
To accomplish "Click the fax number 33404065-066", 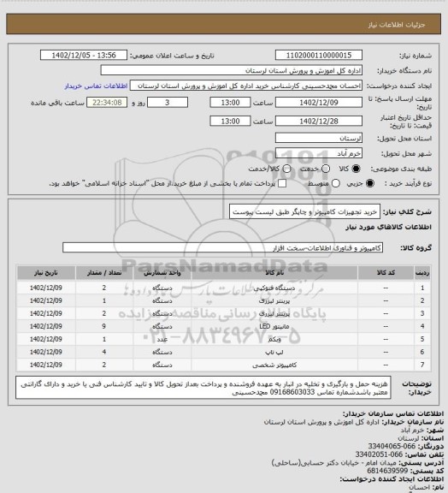I will point(392,446).
